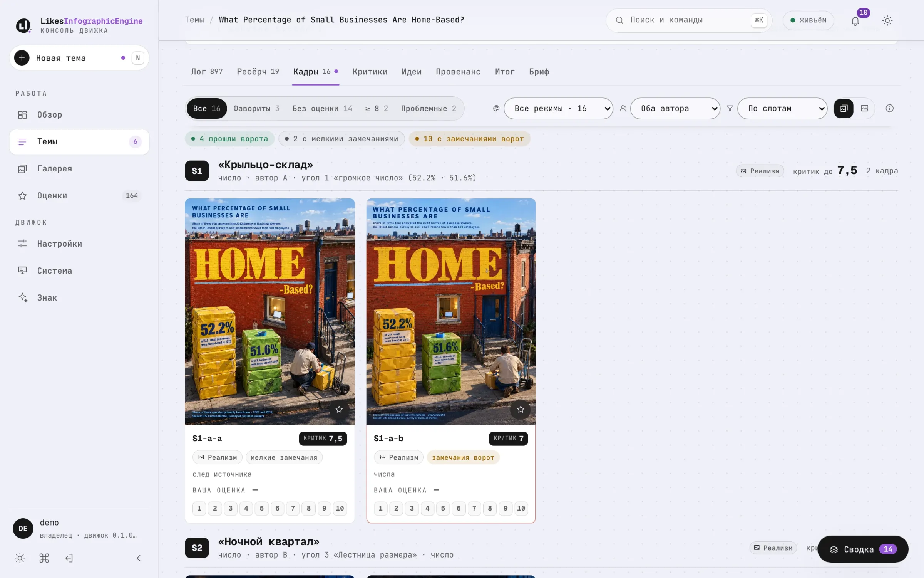Switch to image-only view icon
Screen dimensions: 924x578
tap(865, 108)
